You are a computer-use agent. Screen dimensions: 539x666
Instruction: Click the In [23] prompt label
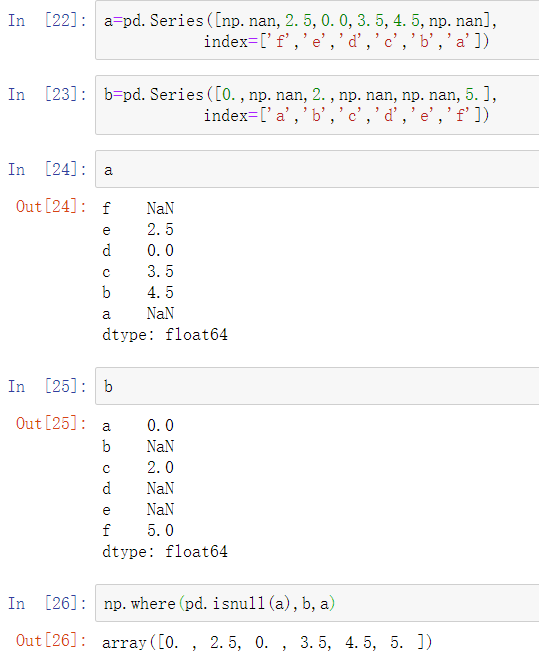pos(47,94)
